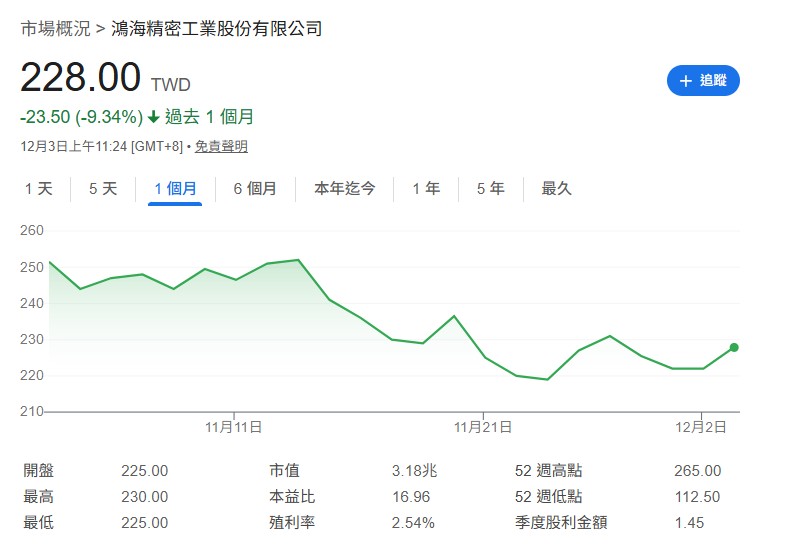This screenshot has width=786, height=548.
Task: Open the 免責聲明 disclaimer link
Action: [221, 146]
